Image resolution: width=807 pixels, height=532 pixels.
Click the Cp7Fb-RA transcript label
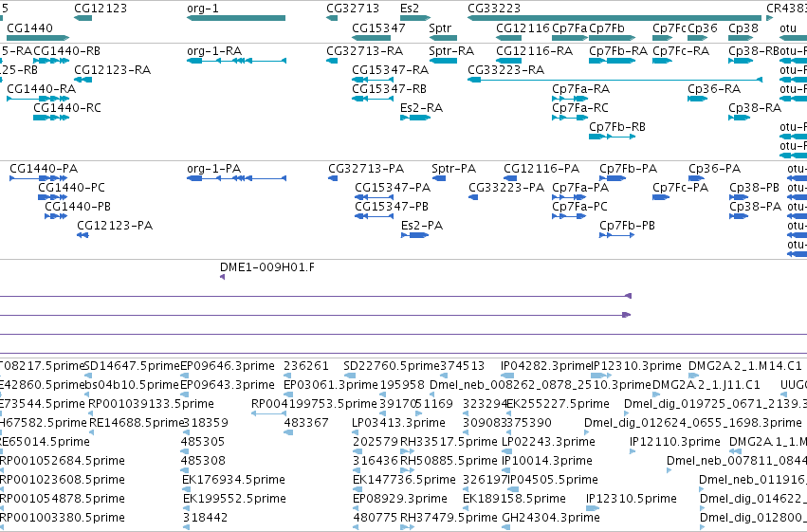pos(618,51)
